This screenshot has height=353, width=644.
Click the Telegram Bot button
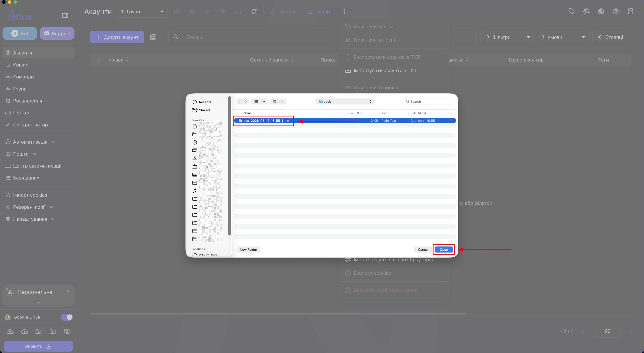[20, 34]
